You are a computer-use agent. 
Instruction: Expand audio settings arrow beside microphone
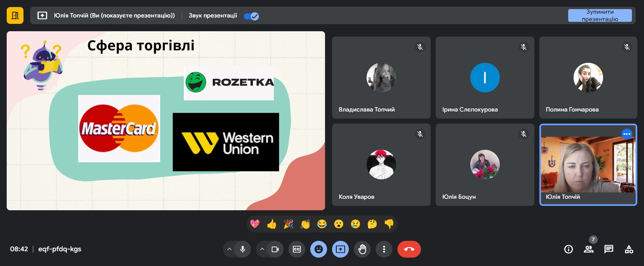[229, 249]
